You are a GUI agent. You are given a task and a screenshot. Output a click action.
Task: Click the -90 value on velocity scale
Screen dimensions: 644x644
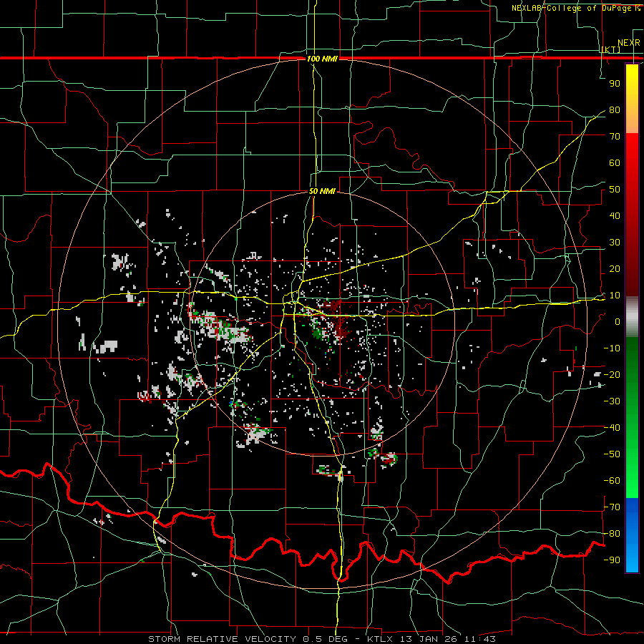point(612,560)
